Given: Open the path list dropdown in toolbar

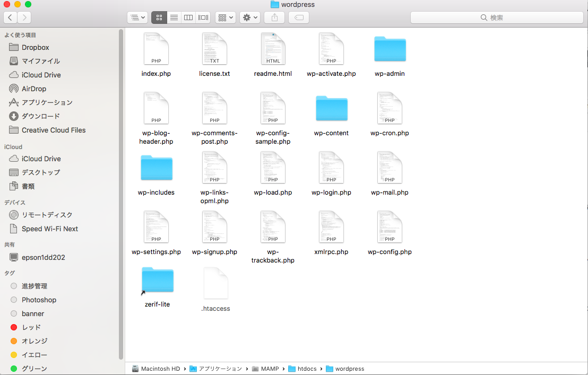Looking at the screenshot, I should point(137,17).
